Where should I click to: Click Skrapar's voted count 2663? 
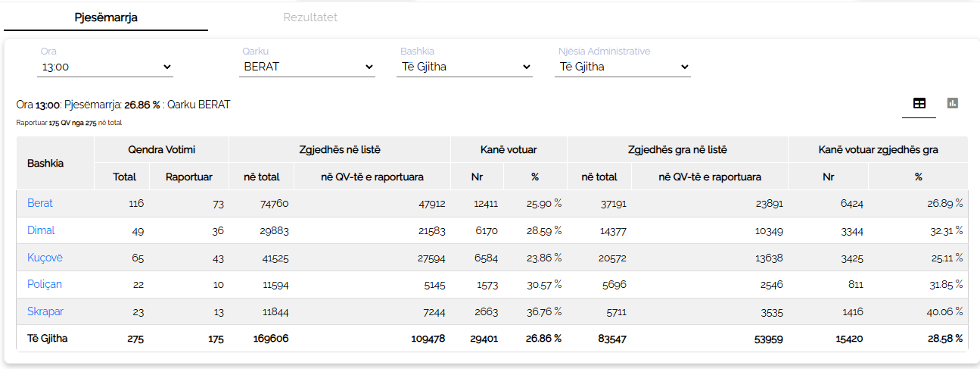point(486,312)
